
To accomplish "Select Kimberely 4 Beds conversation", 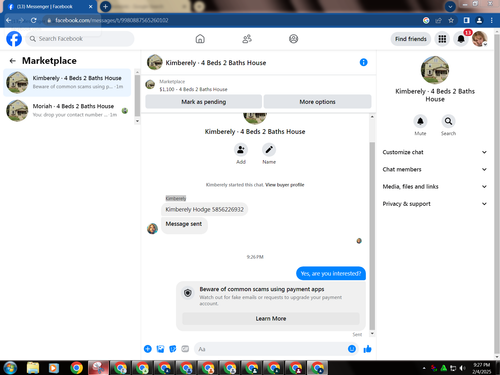I will 67,82.
